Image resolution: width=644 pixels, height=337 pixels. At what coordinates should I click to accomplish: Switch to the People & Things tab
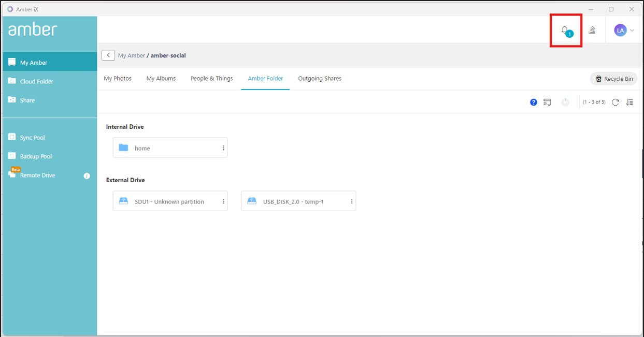click(x=212, y=79)
